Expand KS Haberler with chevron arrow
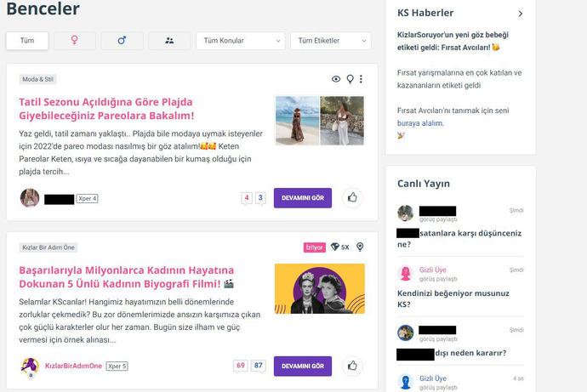 (521, 14)
